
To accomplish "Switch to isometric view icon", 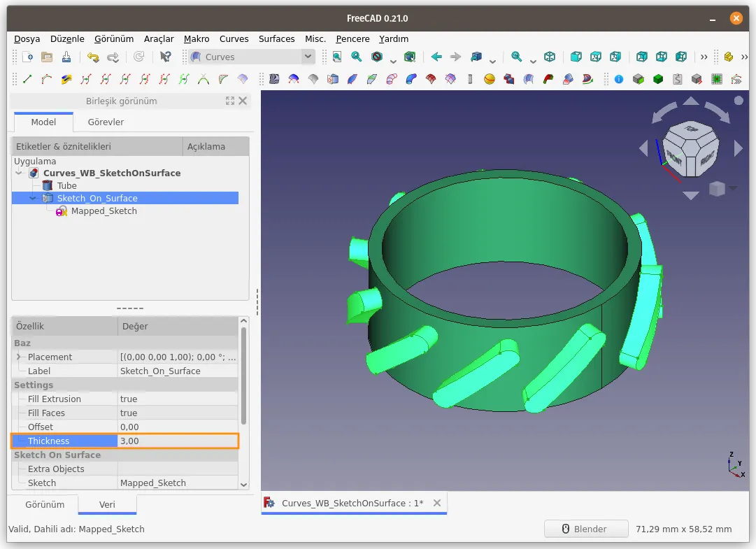I will (x=550, y=57).
